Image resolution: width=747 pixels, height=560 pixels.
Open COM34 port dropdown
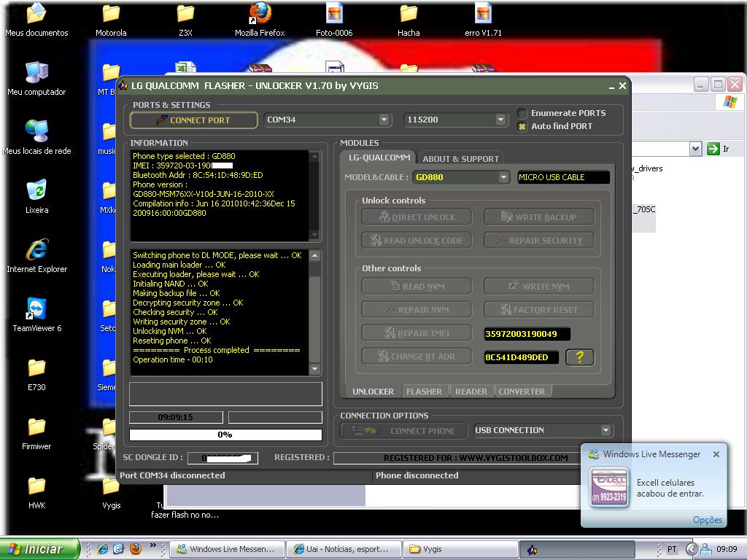tap(384, 120)
